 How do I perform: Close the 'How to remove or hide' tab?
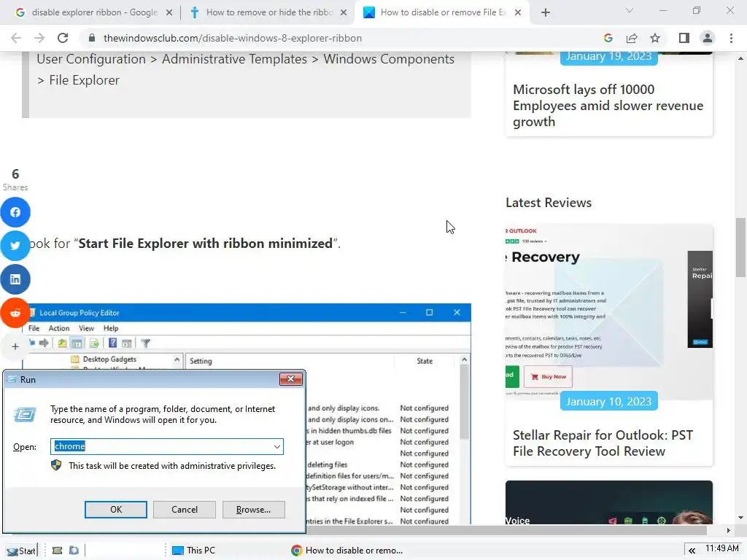tap(344, 13)
